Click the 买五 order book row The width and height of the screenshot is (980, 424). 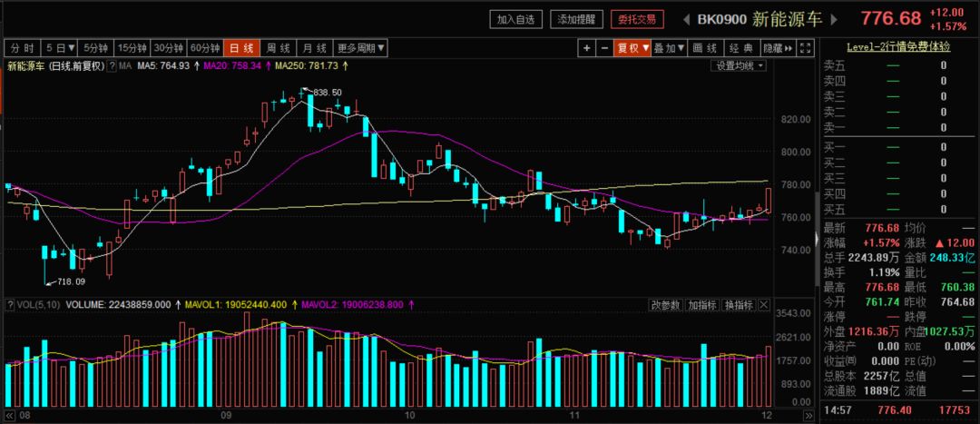click(898, 210)
